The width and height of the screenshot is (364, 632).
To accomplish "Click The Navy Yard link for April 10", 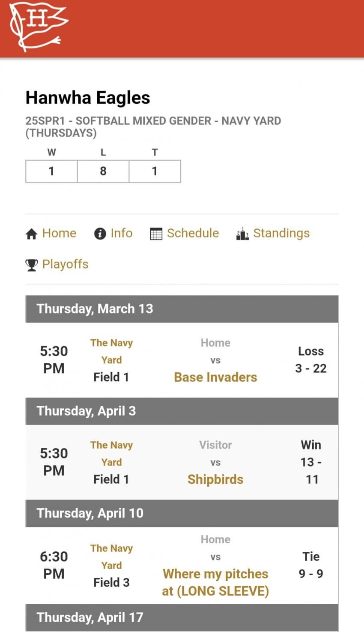I will pyautogui.click(x=111, y=557).
